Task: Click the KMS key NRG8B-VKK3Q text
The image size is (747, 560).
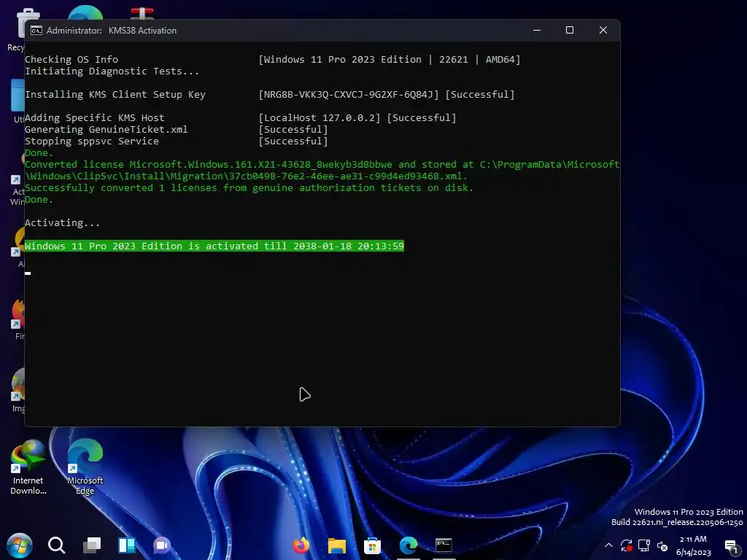Action: [348, 94]
